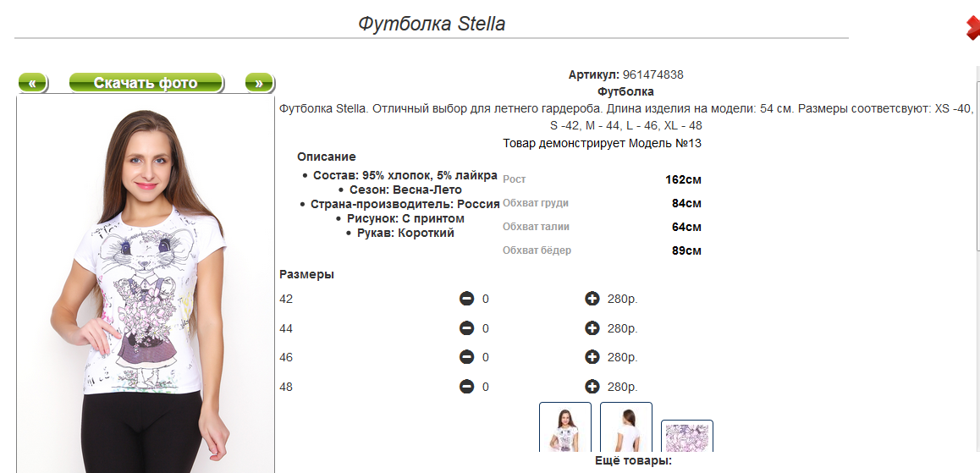Decrease quantity for size 46
This screenshot has width=980, height=473.
(x=466, y=357)
